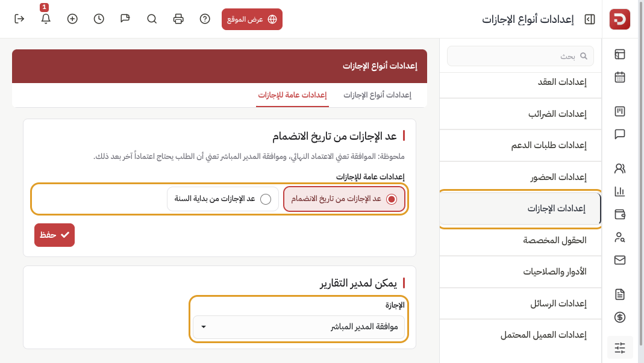This screenshot has width=644, height=363.
Task: Open إعدادات الضرائب in settings menu
Action: [521, 114]
